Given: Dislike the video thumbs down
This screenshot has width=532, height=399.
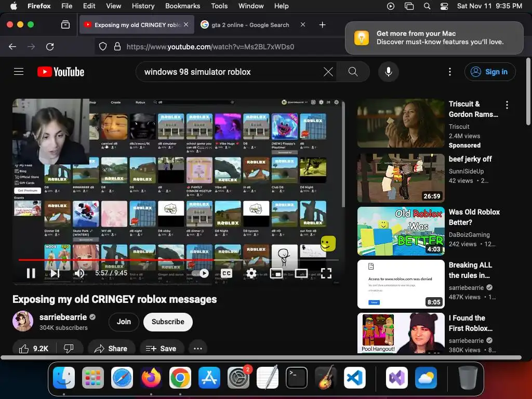Looking at the screenshot, I should point(69,349).
